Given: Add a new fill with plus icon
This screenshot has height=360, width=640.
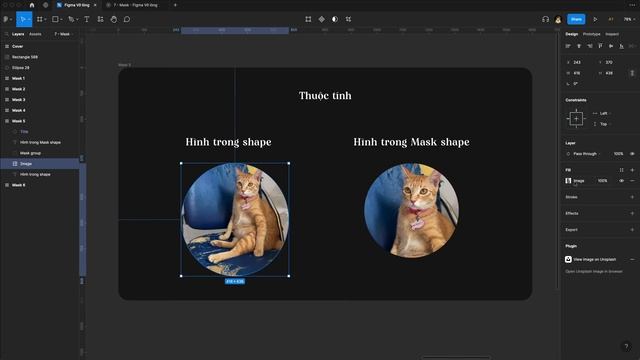Looking at the screenshot, I should (x=632, y=170).
